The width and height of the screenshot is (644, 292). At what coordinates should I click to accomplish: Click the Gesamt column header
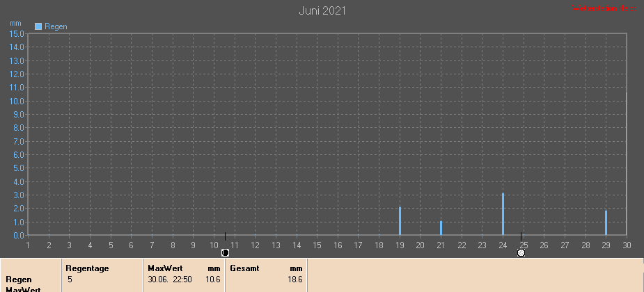pyautogui.click(x=245, y=268)
